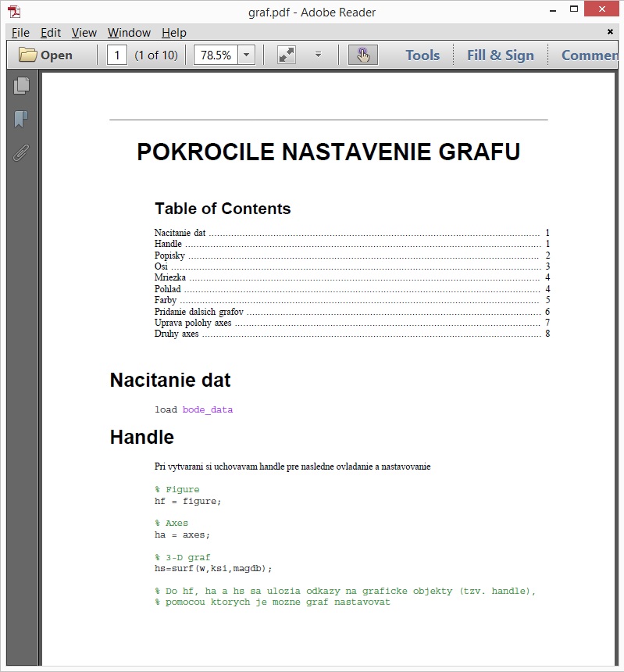The width and height of the screenshot is (624, 672).
Task: Go to Druhy axes contents entry
Action: pos(352,334)
